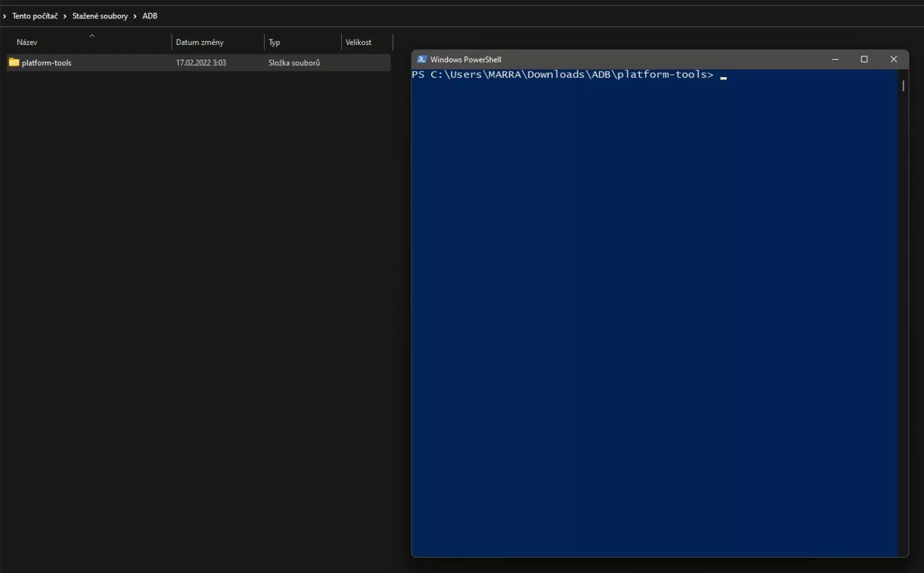
Task: Expand the chevron before 'Tento počítač'
Action: click(4, 16)
